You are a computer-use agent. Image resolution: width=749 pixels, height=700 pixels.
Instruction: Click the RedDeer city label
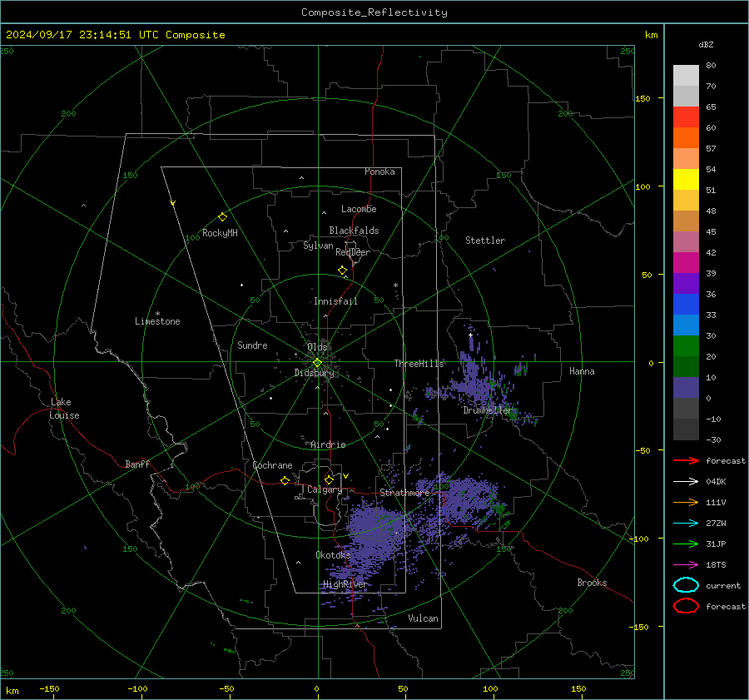(x=353, y=252)
